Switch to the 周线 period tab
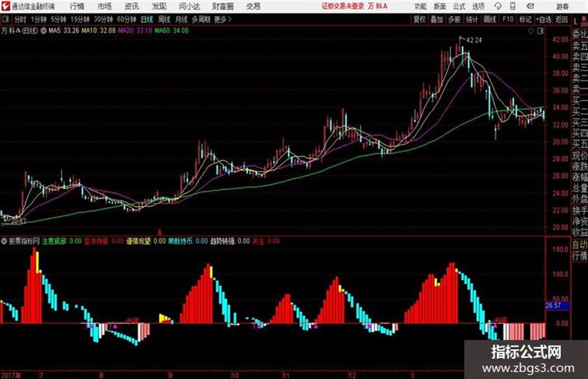Screen dimensions: 588x379 pyautogui.click(x=164, y=19)
